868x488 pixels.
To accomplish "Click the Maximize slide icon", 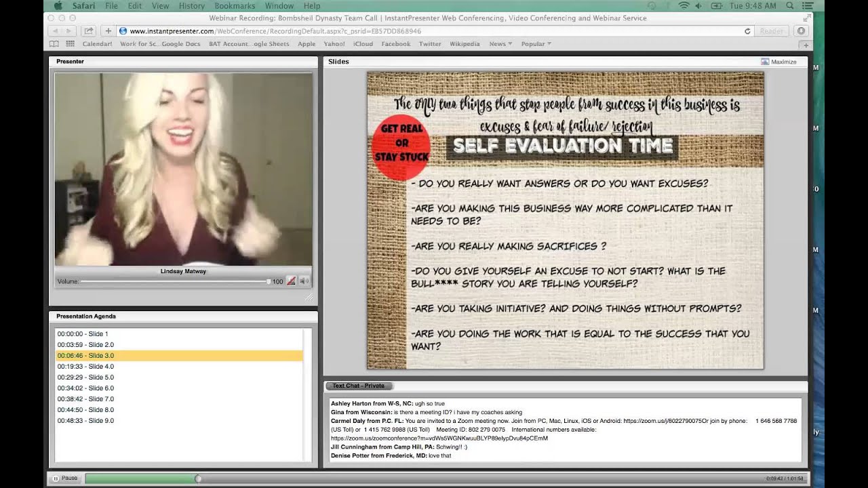I will pos(765,62).
